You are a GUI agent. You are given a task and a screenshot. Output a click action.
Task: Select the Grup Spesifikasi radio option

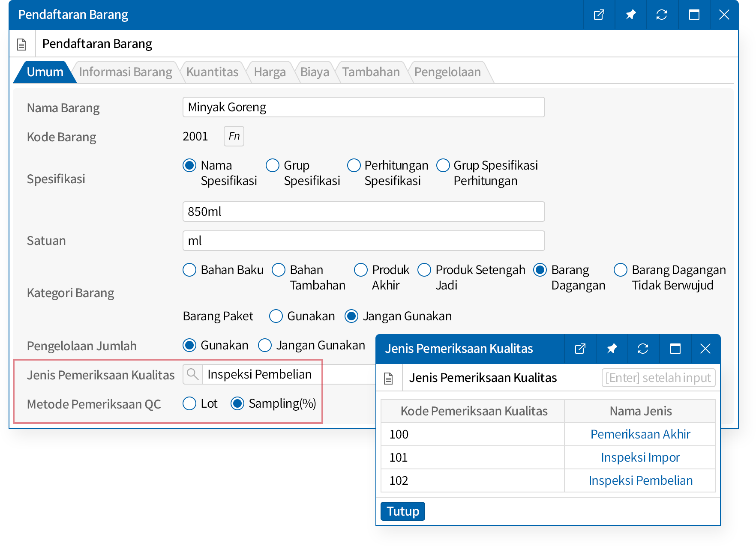pos(273,165)
